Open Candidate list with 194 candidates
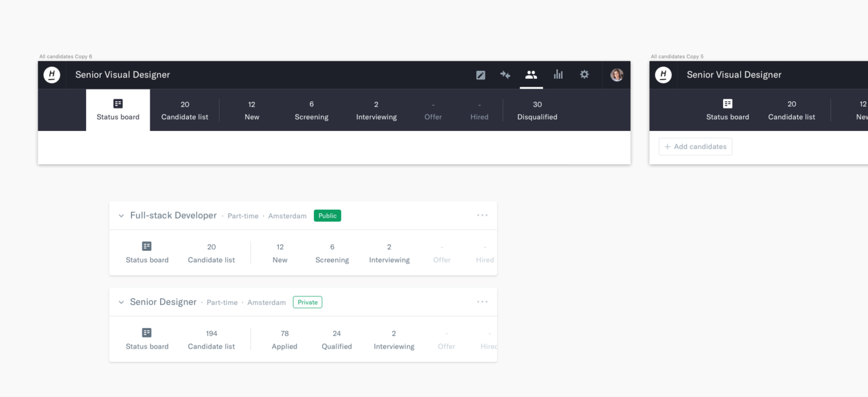This screenshot has height=397, width=868. tap(211, 339)
